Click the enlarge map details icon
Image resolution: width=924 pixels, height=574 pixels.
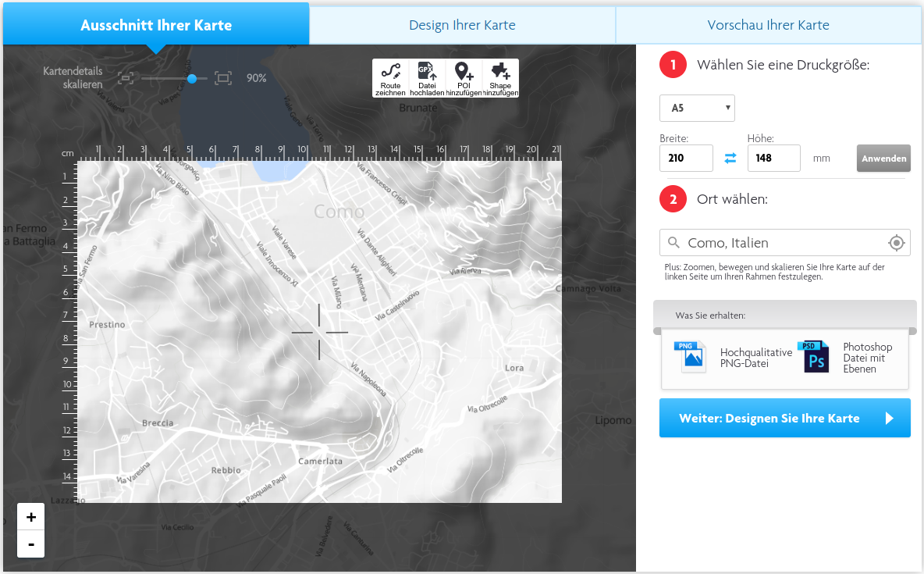223,78
